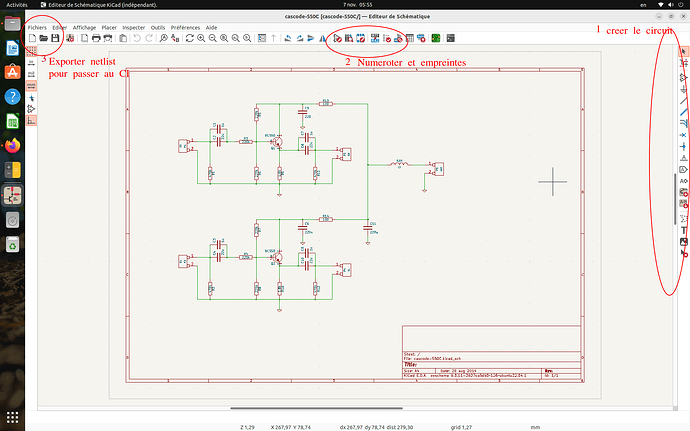
Task: Undo the last edit
Action: tap(137, 38)
